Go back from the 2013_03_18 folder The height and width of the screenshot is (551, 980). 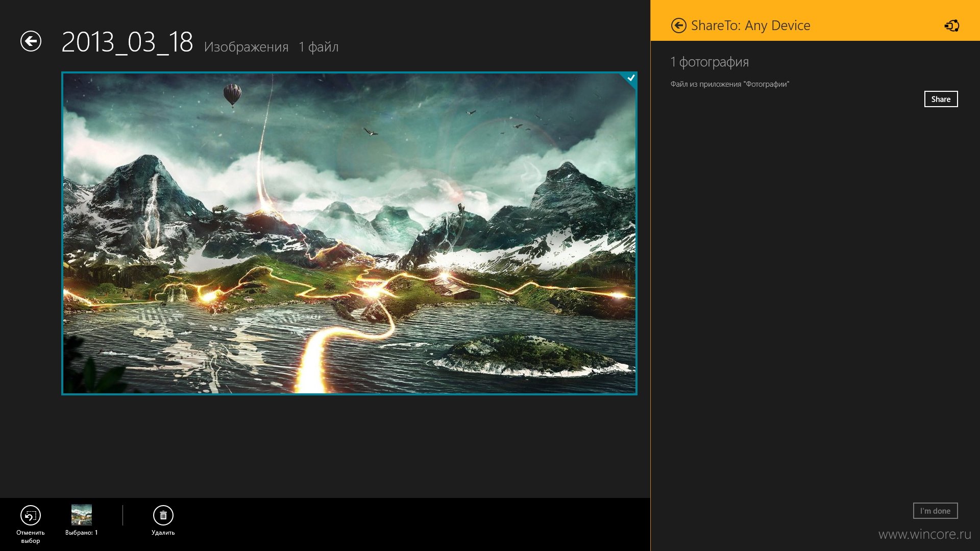point(31,41)
